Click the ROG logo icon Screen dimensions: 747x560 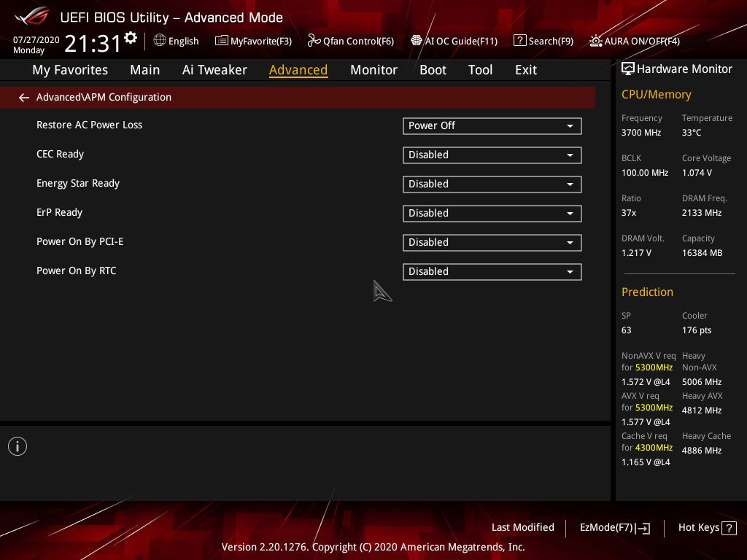(x=32, y=16)
